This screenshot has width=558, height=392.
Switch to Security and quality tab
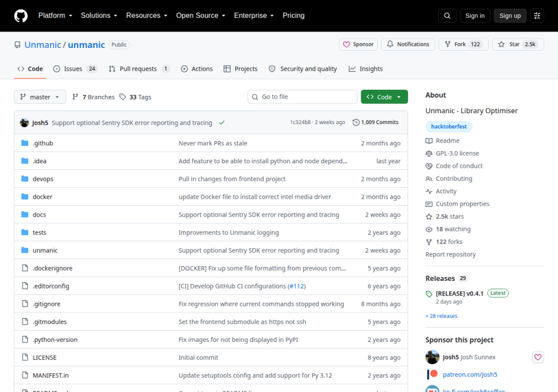(303, 69)
